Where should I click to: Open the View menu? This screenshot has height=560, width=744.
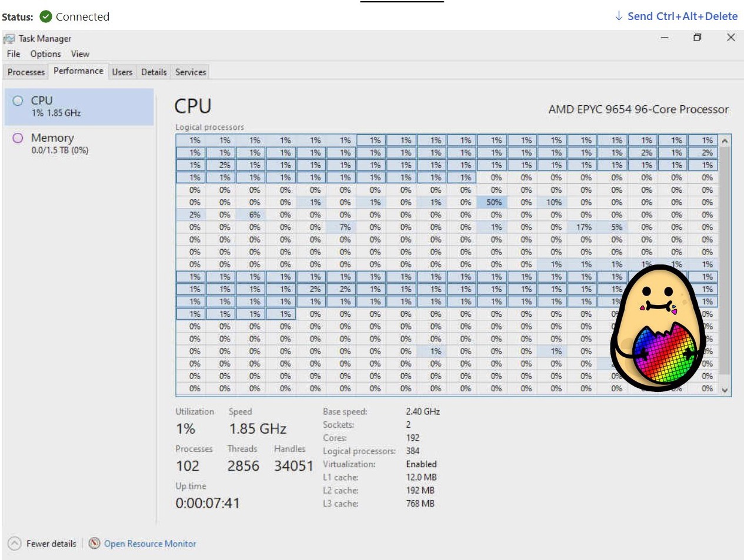coord(80,53)
